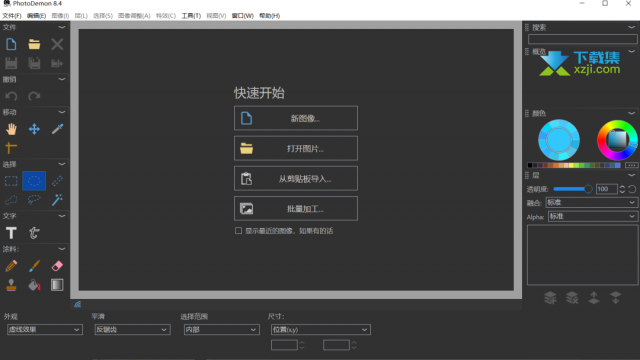Click the 新图像... quick start button
This screenshot has height=360, width=640.
pos(296,118)
